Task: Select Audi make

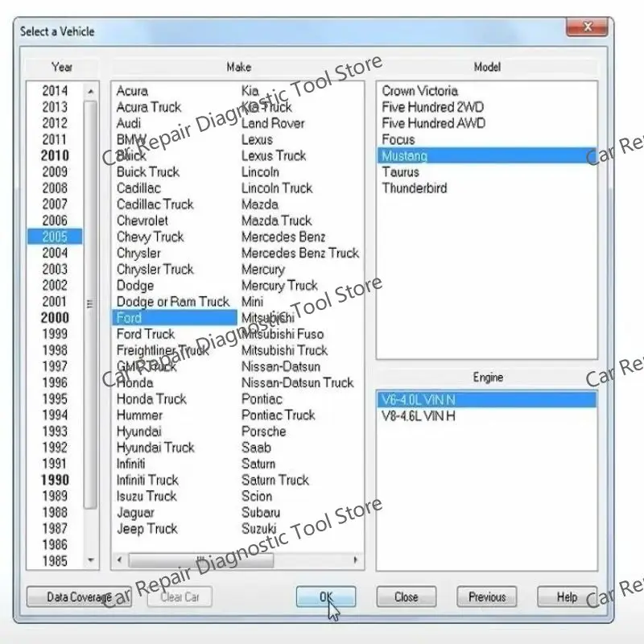Action: pyautogui.click(x=129, y=123)
